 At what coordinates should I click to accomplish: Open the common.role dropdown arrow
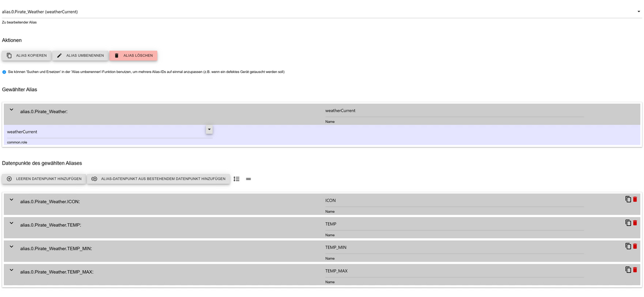(209, 130)
